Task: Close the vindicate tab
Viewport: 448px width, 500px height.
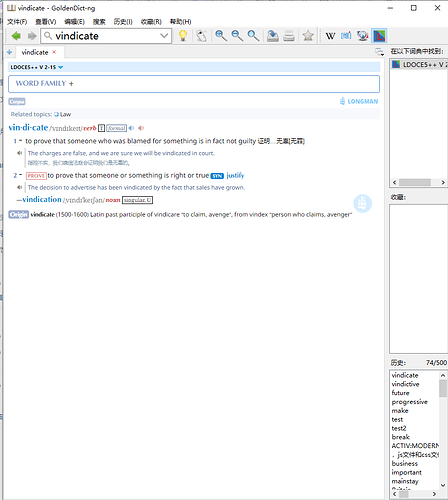Action: (x=54, y=52)
